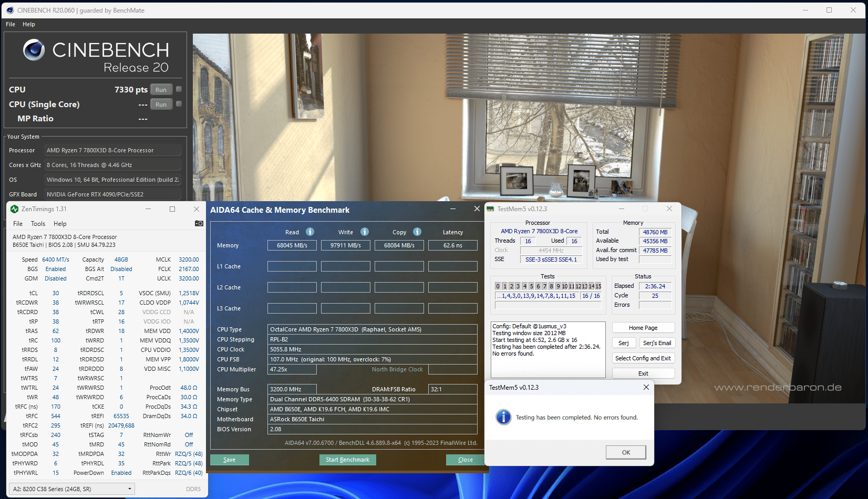Image resolution: width=868 pixels, height=499 pixels.
Task: Click the TestMem5 Elapsed time 2:36.24
Action: pyautogui.click(x=655, y=286)
